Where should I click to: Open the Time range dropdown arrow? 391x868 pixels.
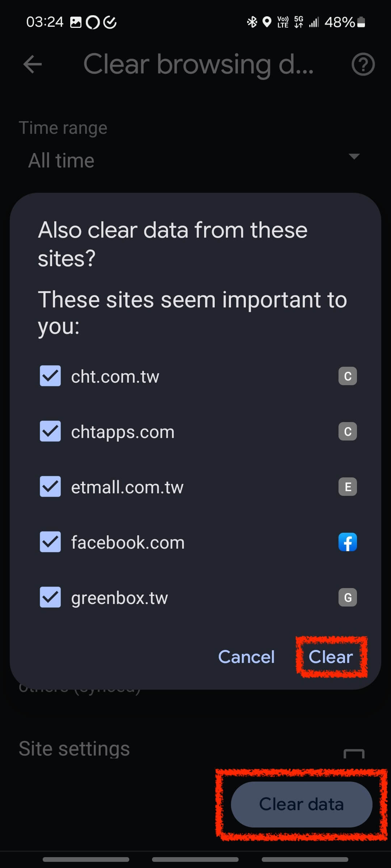point(354,157)
